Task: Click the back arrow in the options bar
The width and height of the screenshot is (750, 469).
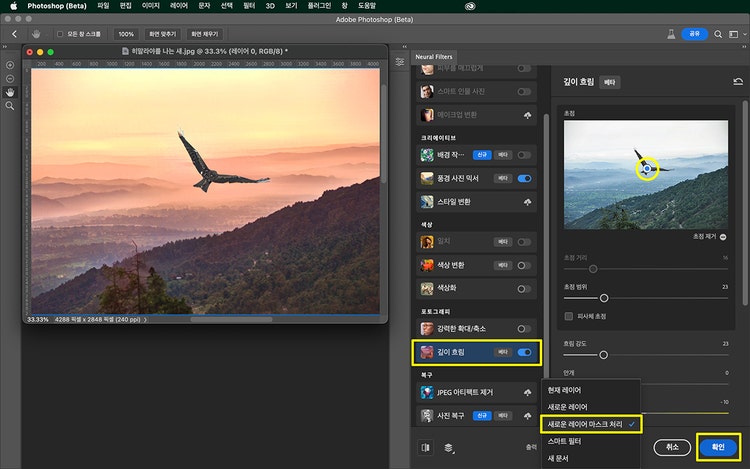Action: click(x=14, y=34)
